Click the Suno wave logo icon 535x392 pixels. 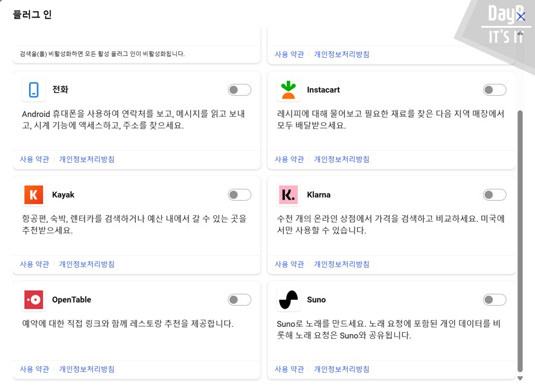pos(289,300)
